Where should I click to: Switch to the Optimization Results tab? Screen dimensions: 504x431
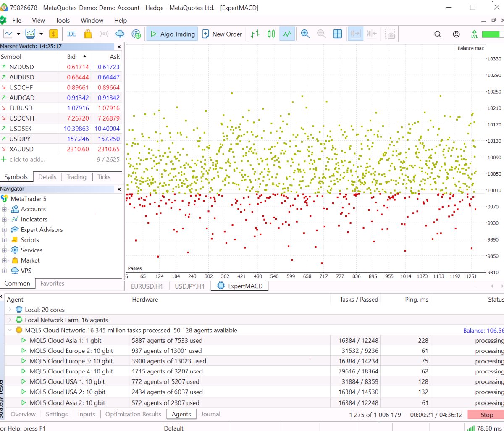(x=133, y=414)
